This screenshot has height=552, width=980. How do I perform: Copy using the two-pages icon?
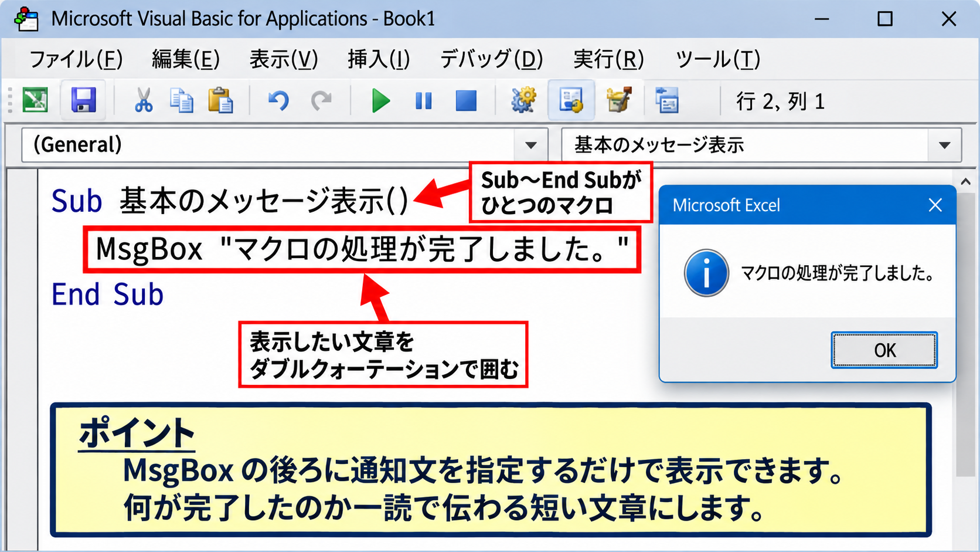[181, 100]
